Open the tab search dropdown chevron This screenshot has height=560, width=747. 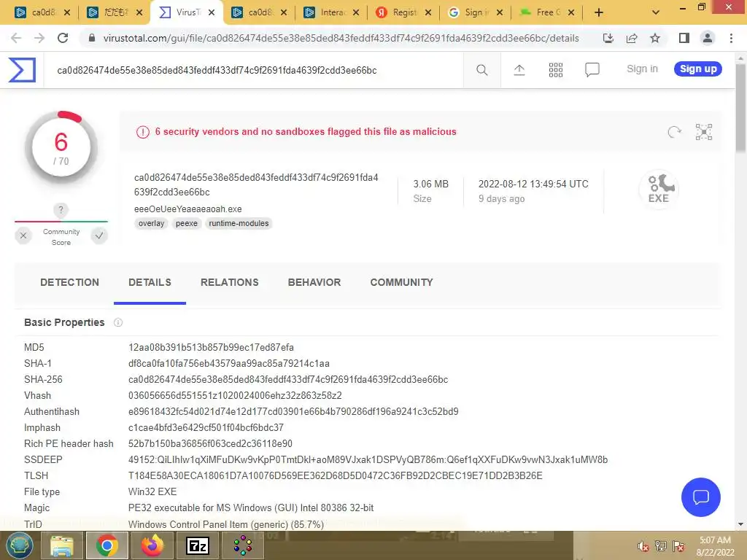click(656, 12)
